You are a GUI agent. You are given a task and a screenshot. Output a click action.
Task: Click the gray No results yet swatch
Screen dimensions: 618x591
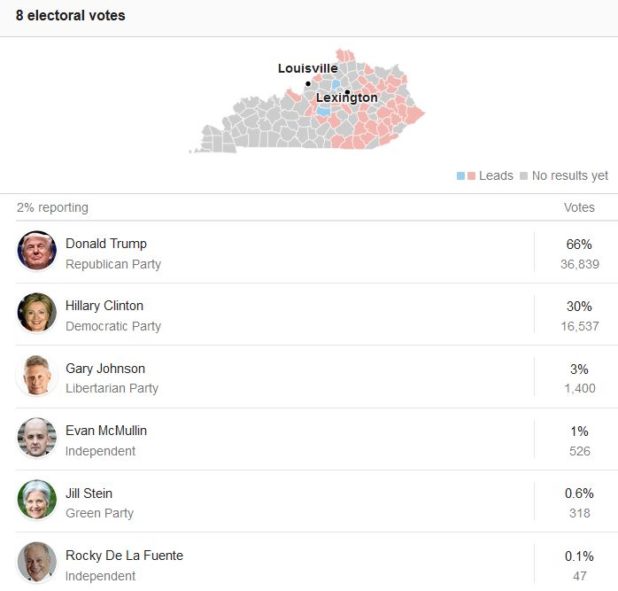[x=523, y=176]
